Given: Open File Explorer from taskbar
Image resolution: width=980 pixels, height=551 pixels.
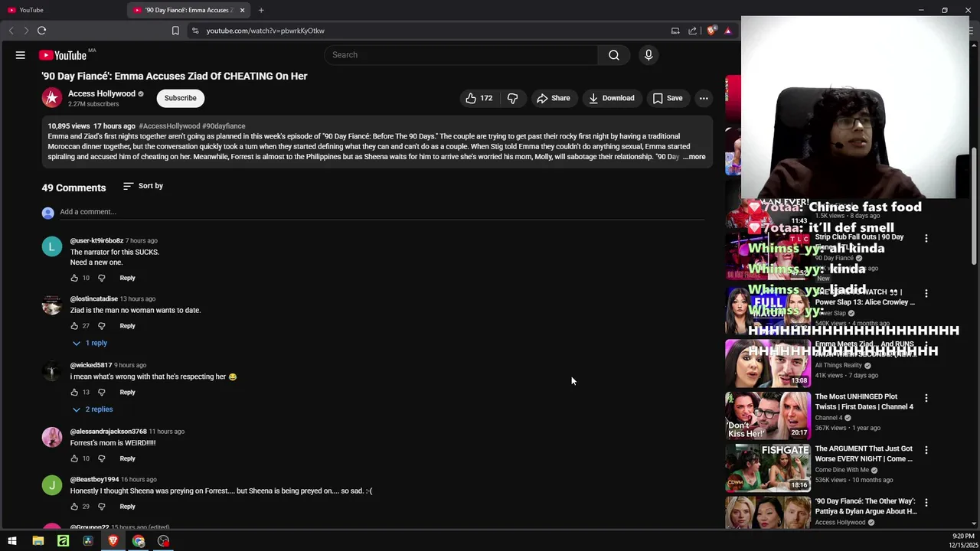Looking at the screenshot, I should click(38, 541).
